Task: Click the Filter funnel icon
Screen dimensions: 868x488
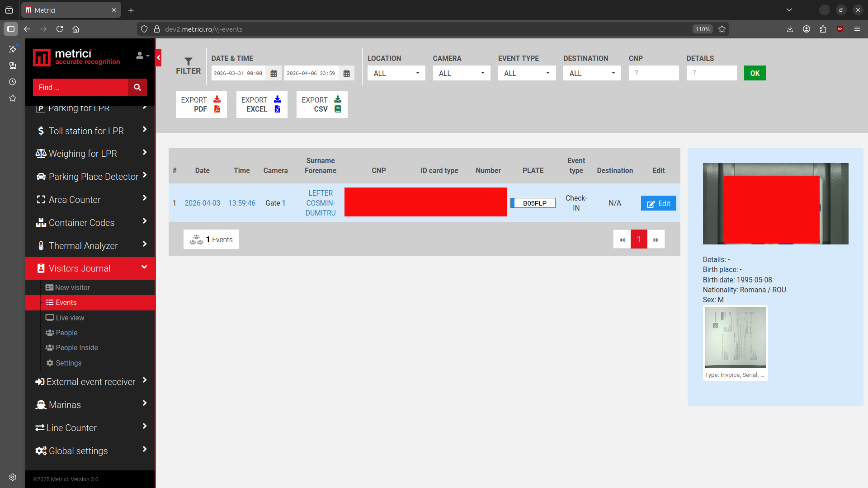Action: (189, 61)
